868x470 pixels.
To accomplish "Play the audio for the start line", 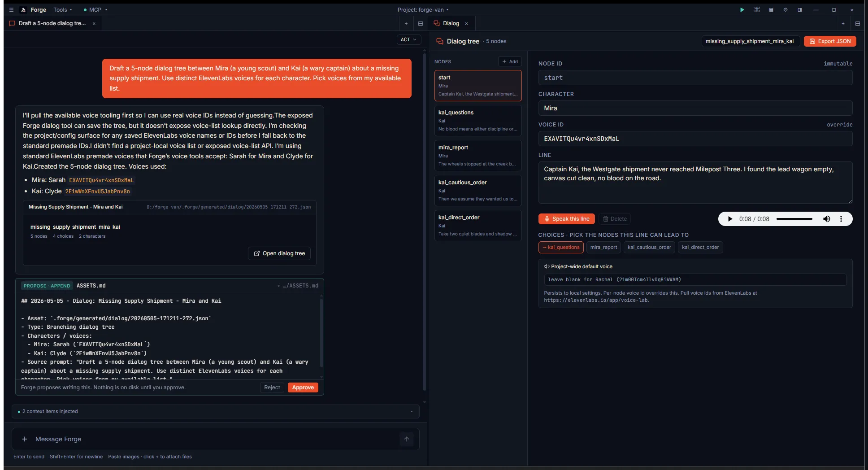I will pyautogui.click(x=730, y=219).
